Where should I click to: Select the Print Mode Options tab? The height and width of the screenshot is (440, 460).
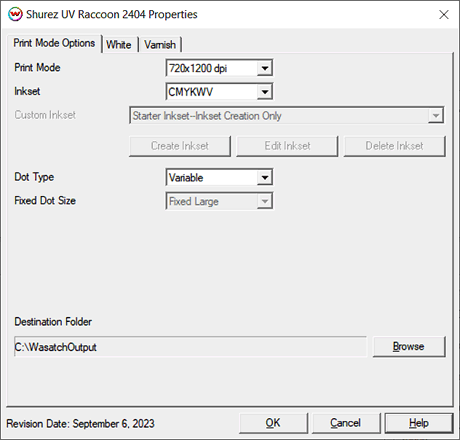(x=54, y=43)
